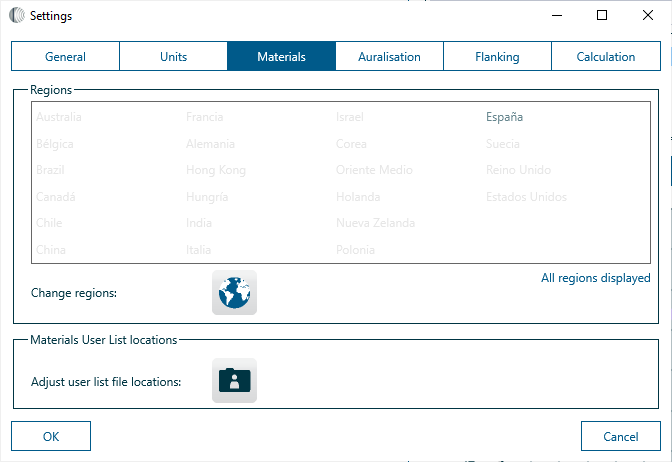Select Alemania in the regions list

pos(210,144)
